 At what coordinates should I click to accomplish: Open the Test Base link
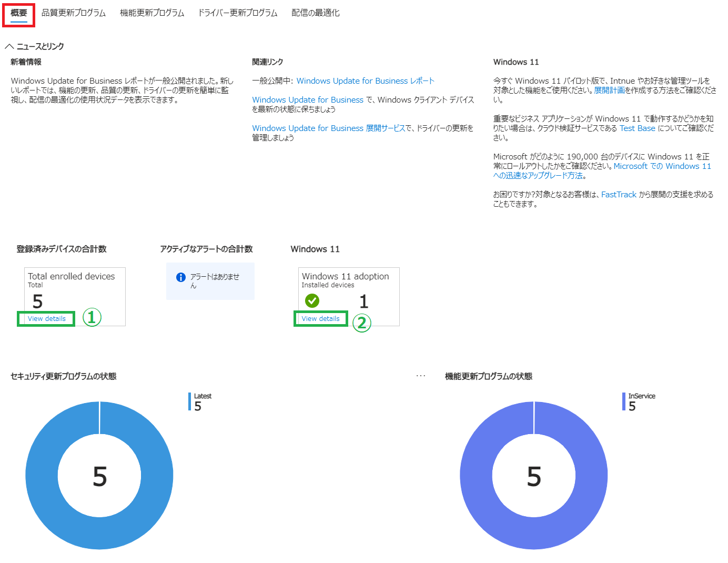(x=638, y=128)
